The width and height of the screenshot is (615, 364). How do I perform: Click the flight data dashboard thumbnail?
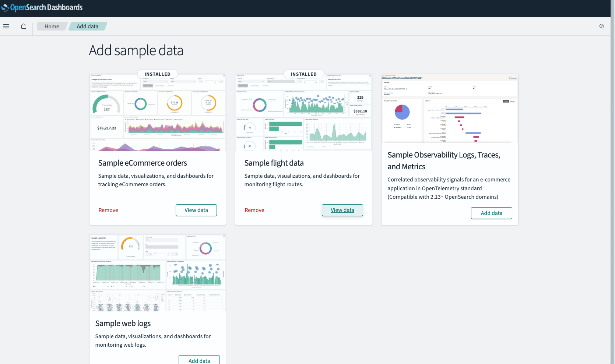pos(304,113)
